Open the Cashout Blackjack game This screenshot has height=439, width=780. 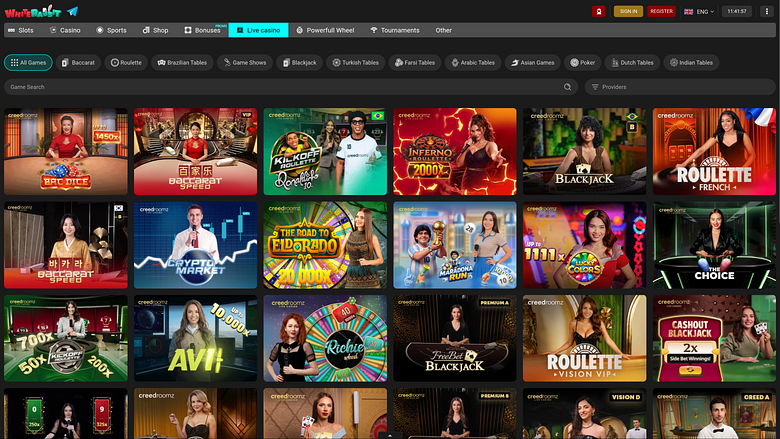(x=714, y=339)
